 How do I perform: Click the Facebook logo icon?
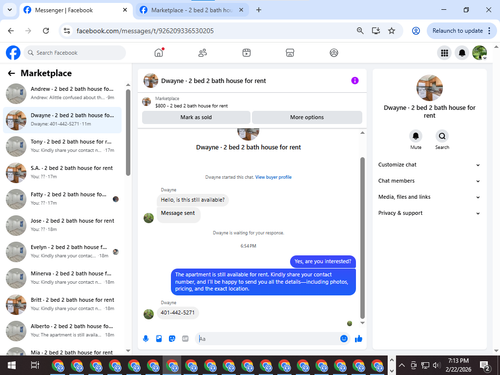point(13,53)
